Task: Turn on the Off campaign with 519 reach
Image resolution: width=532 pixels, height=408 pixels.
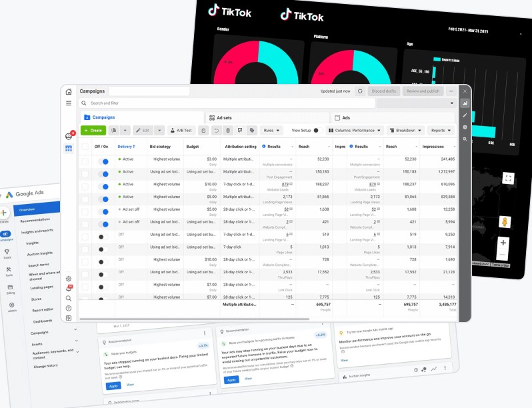Action: pyautogui.click(x=103, y=237)
